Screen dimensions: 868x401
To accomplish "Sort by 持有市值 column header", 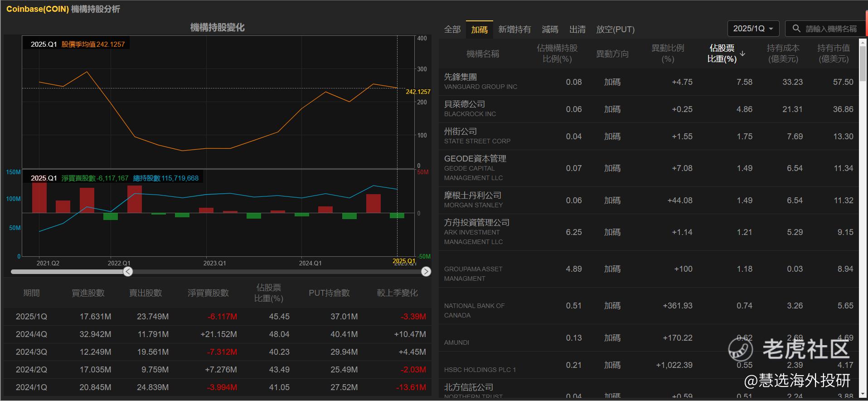I will pos(833,54).
